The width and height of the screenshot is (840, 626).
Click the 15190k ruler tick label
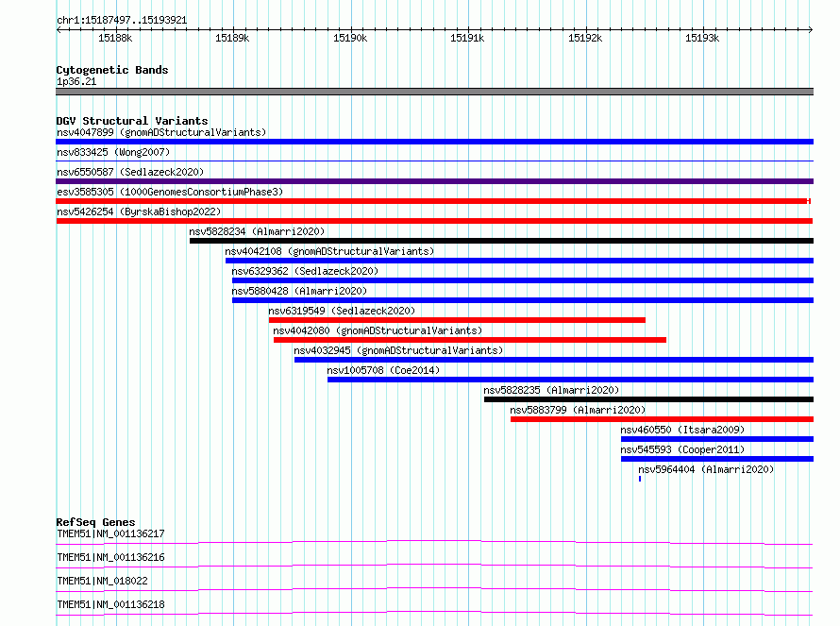pyautogui.click(x=350, y=38)
